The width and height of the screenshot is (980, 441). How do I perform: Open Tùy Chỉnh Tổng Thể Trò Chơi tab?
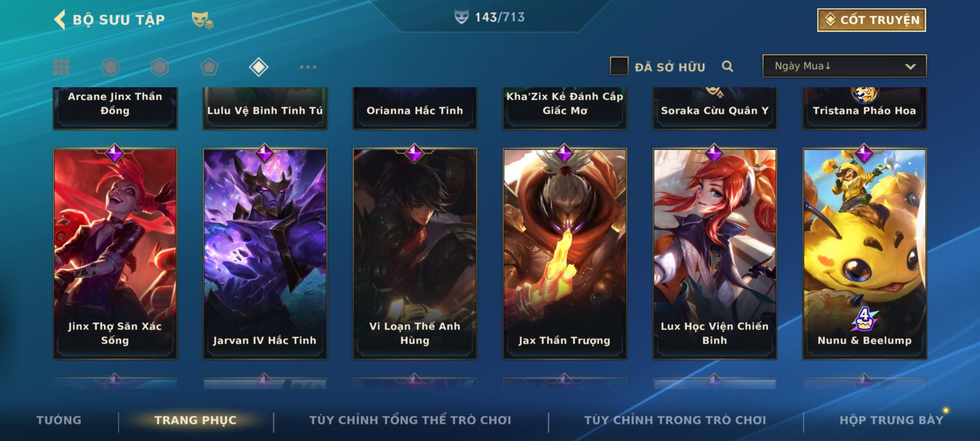click(x=410, y=420)
